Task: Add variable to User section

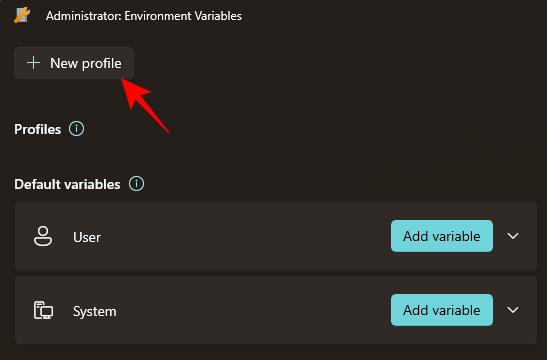Action: (x=442, y=236)
